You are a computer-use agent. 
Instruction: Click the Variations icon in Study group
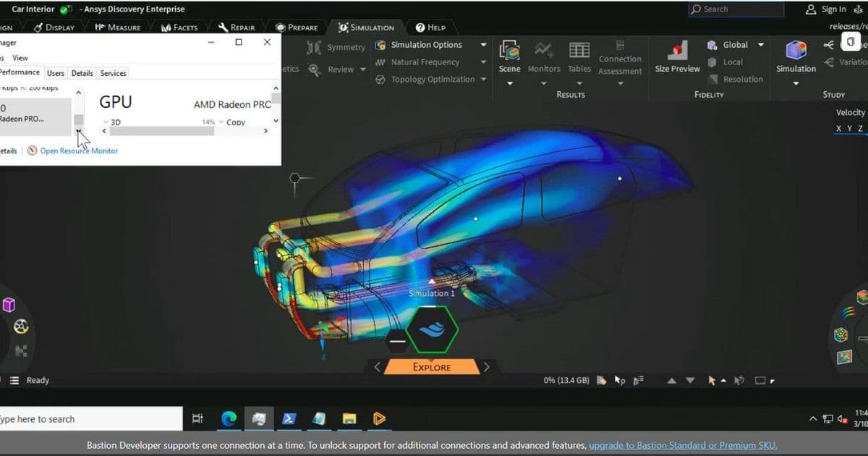click(x=829, y=62)
